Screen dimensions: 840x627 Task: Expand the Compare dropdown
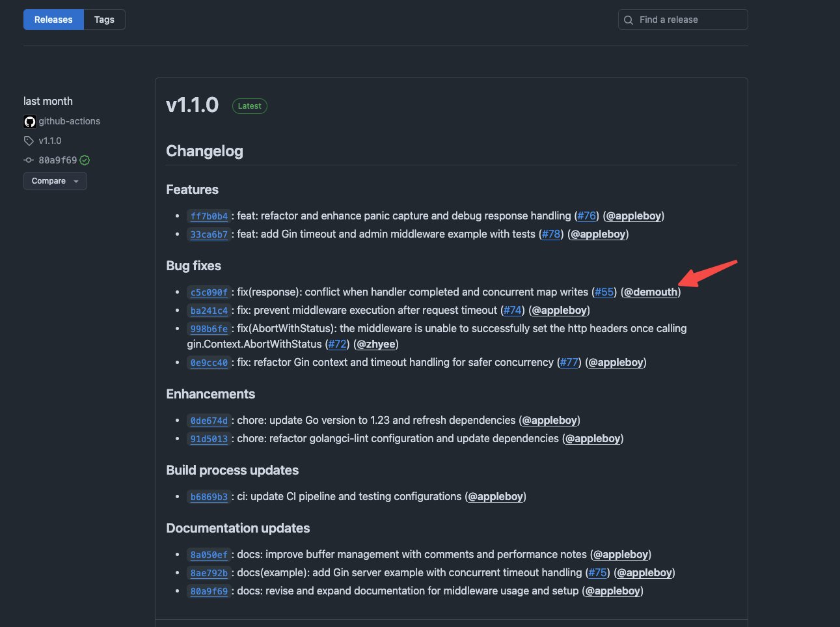click(x=55, y=181)
